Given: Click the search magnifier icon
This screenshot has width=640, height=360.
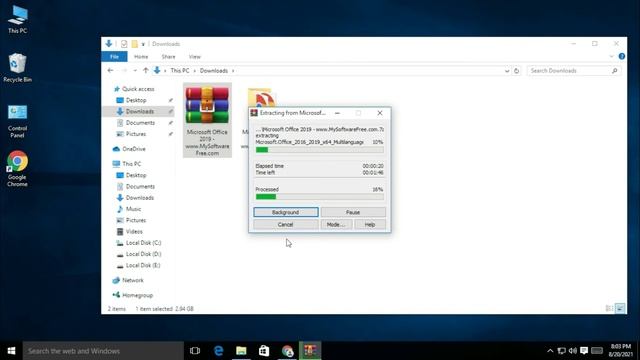Looking at the screenshot, I should pyautogui.click(x=615, y=71).
